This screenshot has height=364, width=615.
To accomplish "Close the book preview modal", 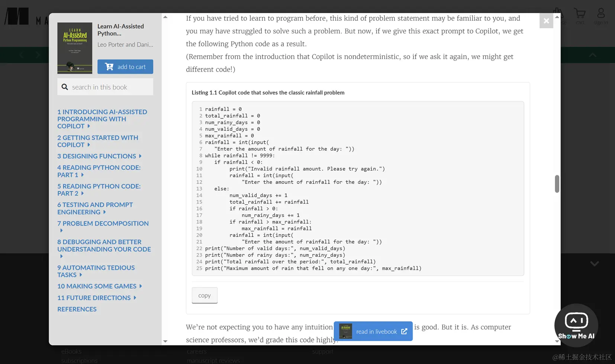I will [546, 21].
